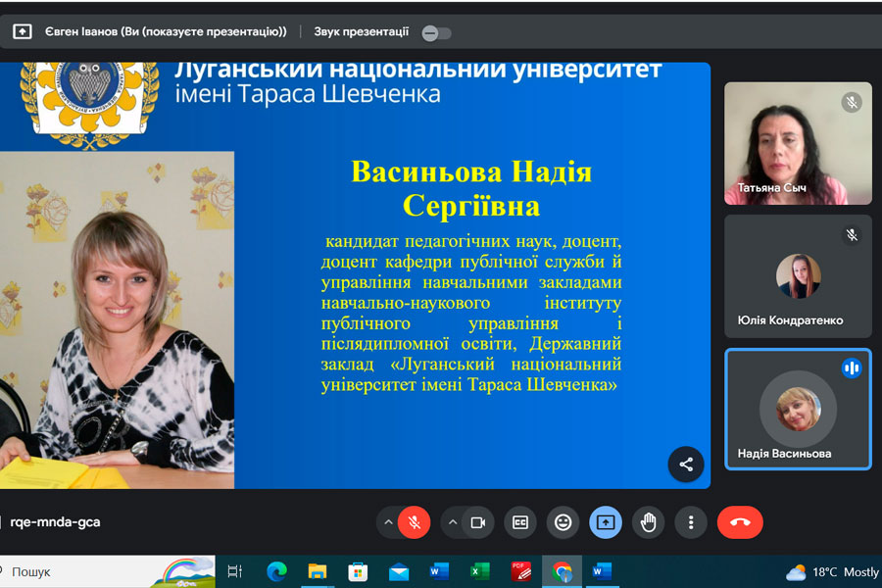
Task: Enable closed captions CC button
Action: coord(520,522)
